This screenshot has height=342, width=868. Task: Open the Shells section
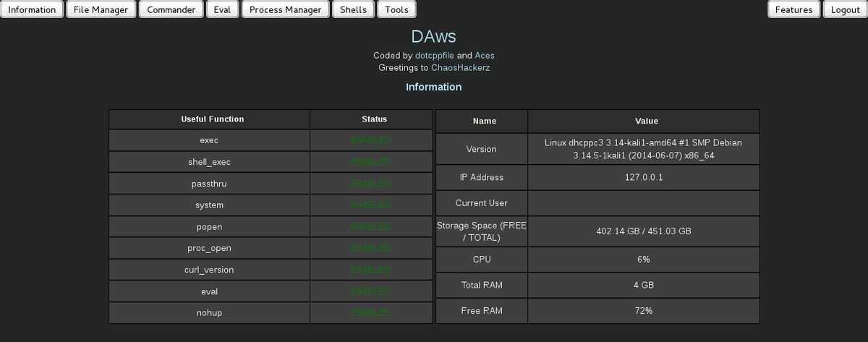[354, 9]
